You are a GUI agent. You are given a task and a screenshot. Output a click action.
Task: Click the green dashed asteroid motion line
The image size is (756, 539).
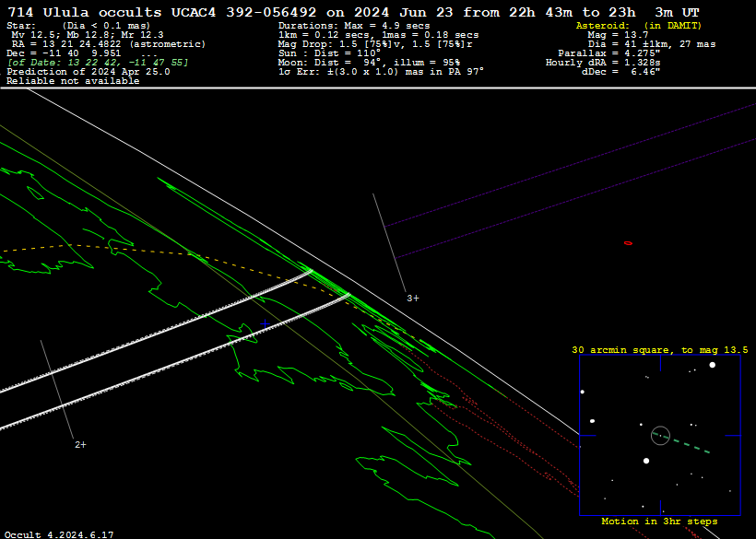691,446
